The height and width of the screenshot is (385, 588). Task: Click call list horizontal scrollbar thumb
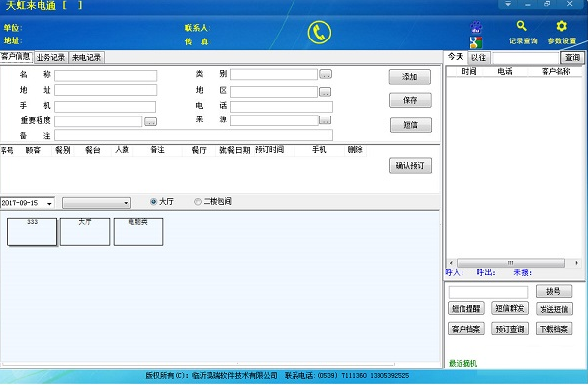(x=511, y=263)
